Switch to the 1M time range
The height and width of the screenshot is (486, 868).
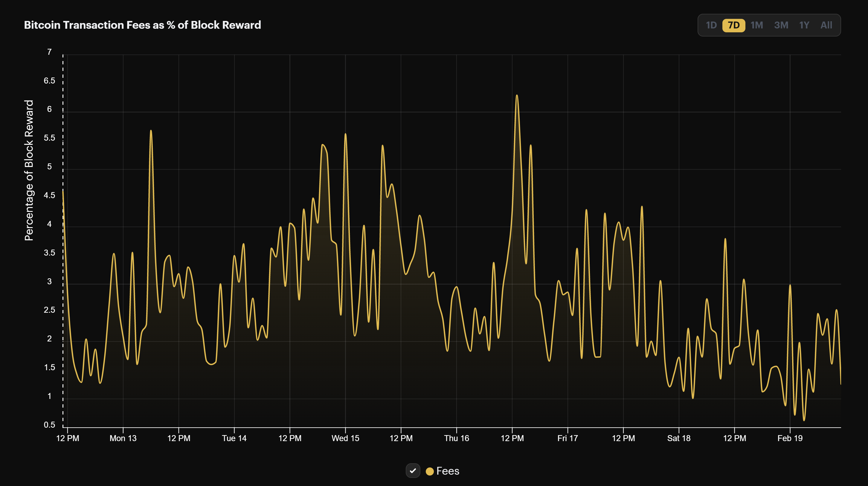point(756,25)
